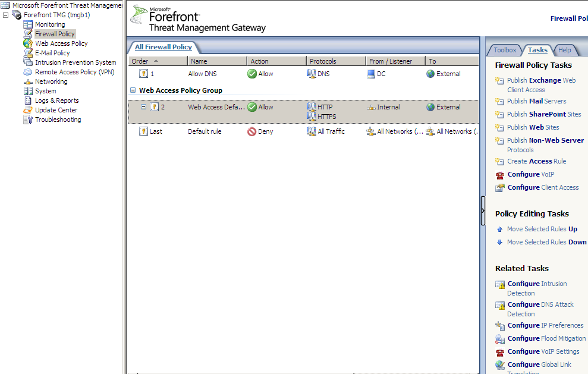The image size is (588, 374).
Task: Click the Deny icon on Default rule
Action: pyautogui.click(x=251, y=131)
